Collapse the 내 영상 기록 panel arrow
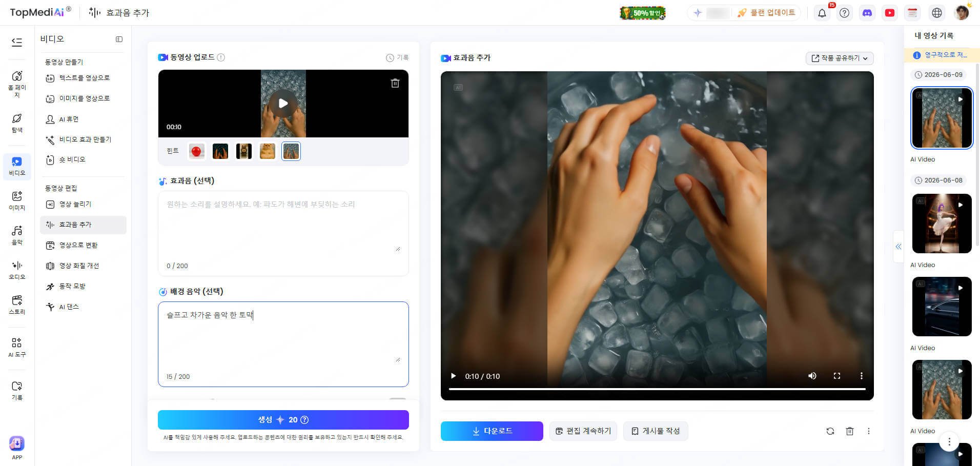 (x=899, y=247)
